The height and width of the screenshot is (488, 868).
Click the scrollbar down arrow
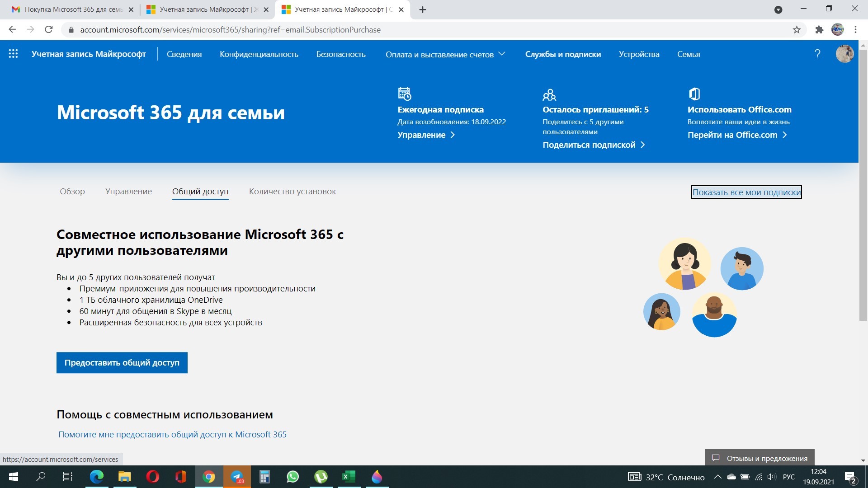[863, 460]
